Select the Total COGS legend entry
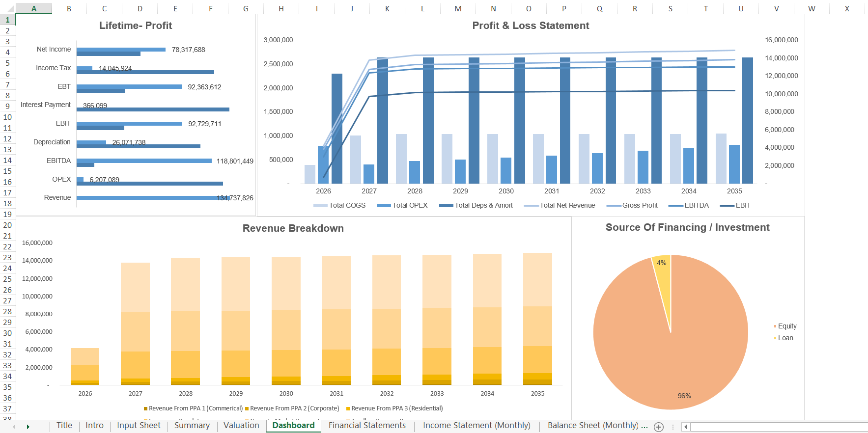868x433 pixels. coord(340,205)
